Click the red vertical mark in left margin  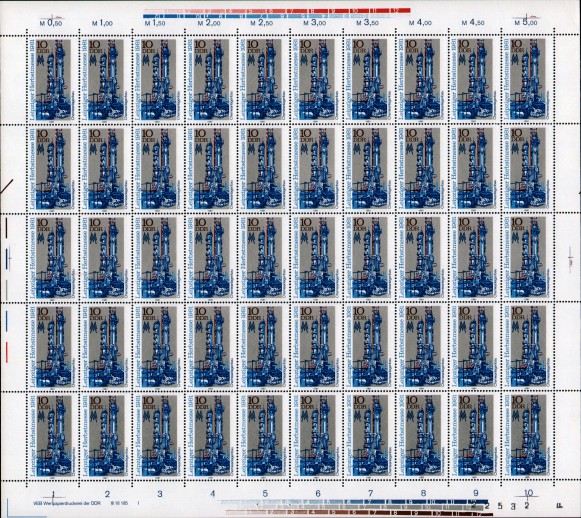click(x=6, y=352)
